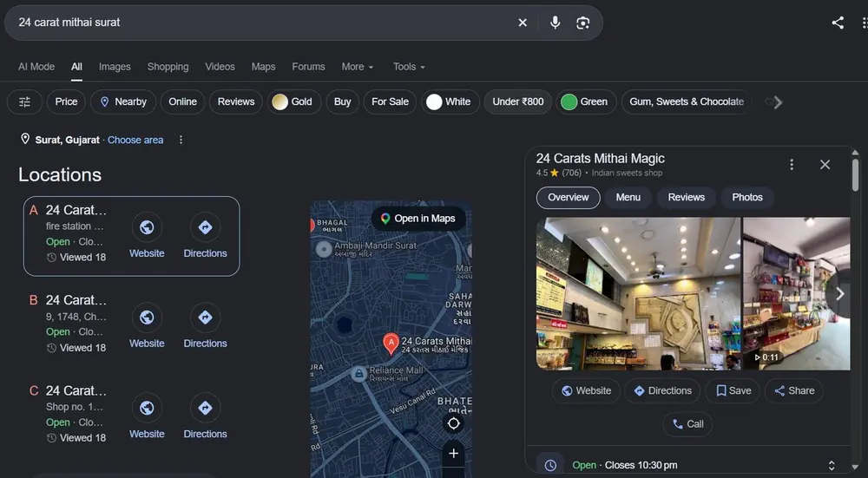Apply the Buy filter chip
Image resolution: width=868 pixels, height=478 pixels.
coord(342,101)
